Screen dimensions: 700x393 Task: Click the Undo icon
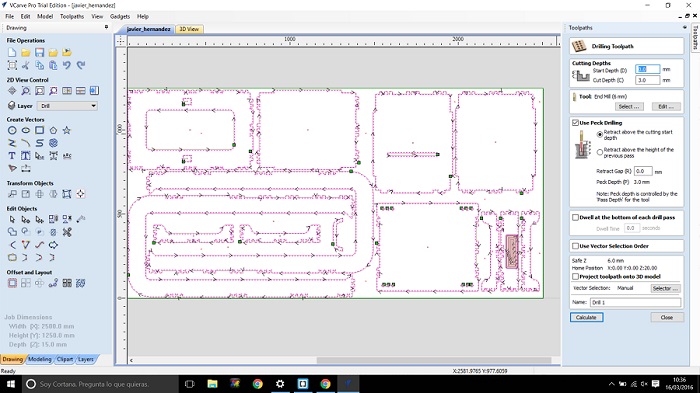(x=67, y=66)
